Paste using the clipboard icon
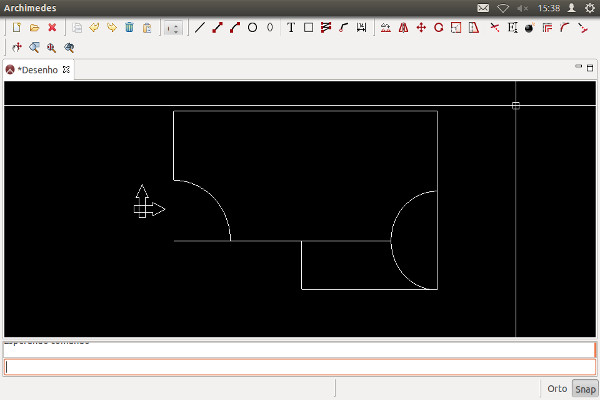The width and height of the screenshot is (600, 400). (147, 28)
